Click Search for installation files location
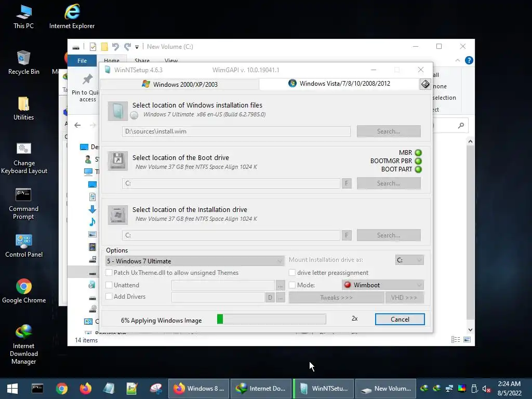 (389, 131)
